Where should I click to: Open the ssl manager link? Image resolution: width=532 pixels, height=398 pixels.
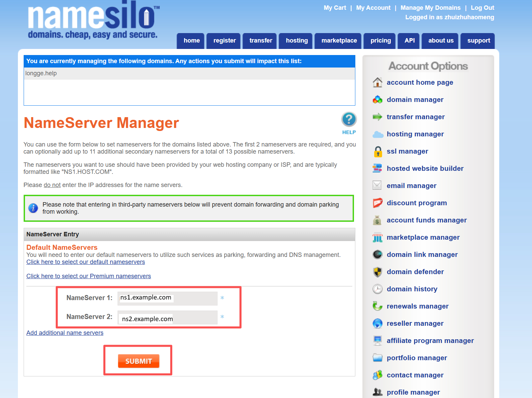[x=407, y=151]
